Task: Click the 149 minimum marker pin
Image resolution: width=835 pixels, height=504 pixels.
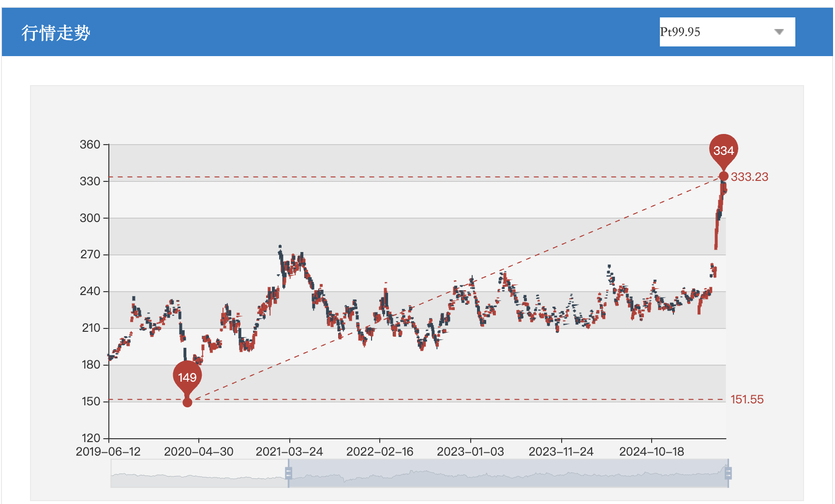Action: pyautogui.click(x=187, y=376)
